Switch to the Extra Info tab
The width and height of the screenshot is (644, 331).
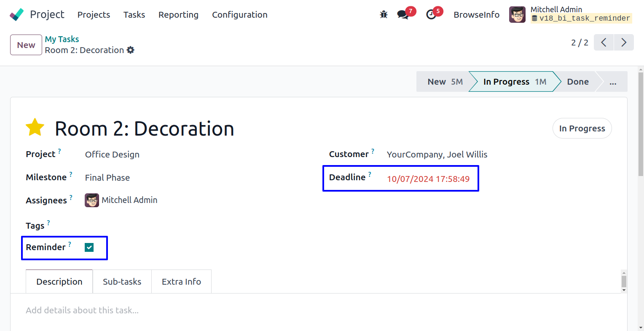click(x=181, y=282)
